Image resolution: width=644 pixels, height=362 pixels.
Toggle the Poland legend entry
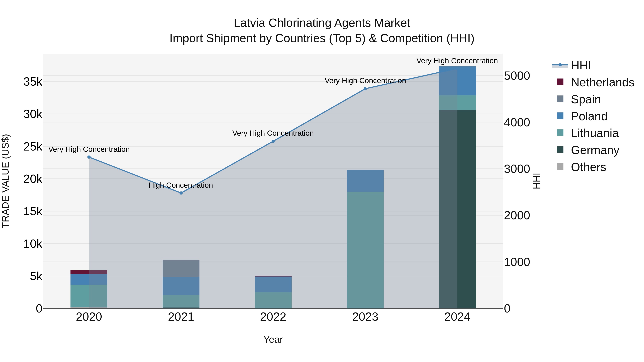click(582, 116)
